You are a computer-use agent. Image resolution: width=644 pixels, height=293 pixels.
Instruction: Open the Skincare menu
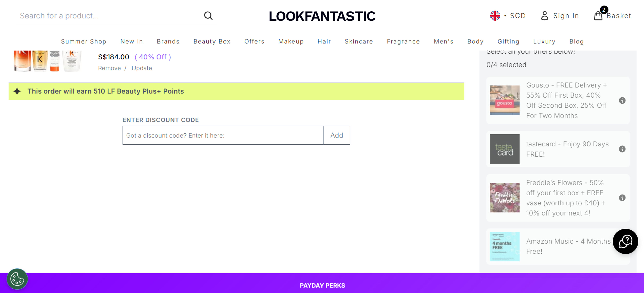click(359, 41)
